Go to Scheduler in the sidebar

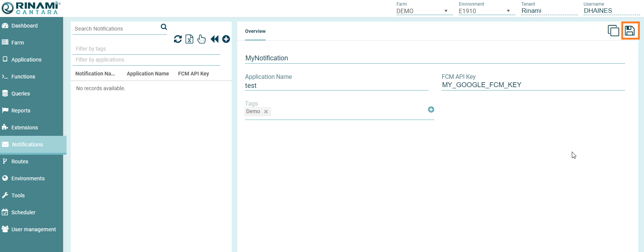point(23,212)
